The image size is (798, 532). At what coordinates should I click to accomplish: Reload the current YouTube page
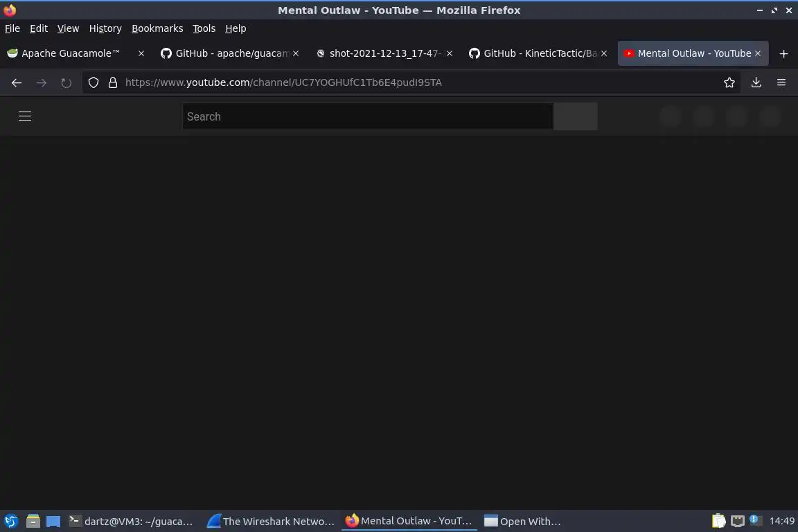pos(66,82)
